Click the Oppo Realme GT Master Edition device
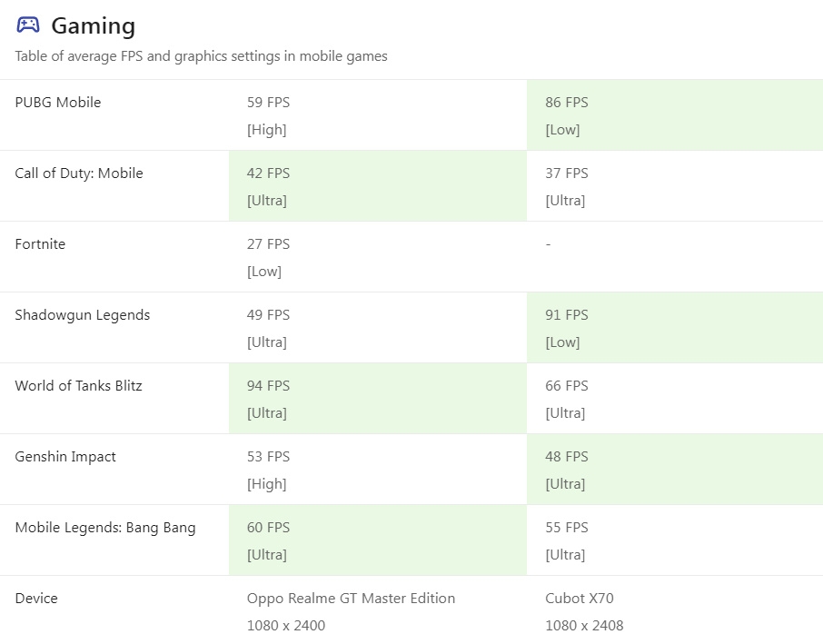Viewport: 823px width, 644px height. coord(351,599)
